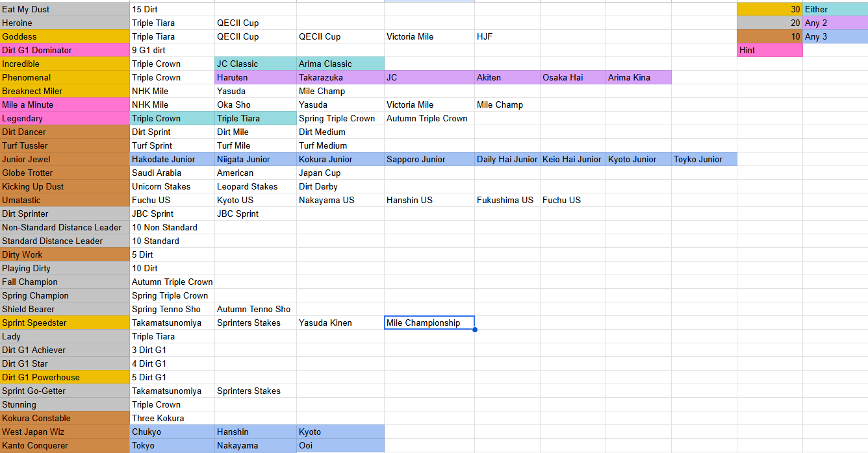Select the pink 'Hint' legend cell
The width and height of the screenshot is (868, 453).
click(x=770, y=50)
